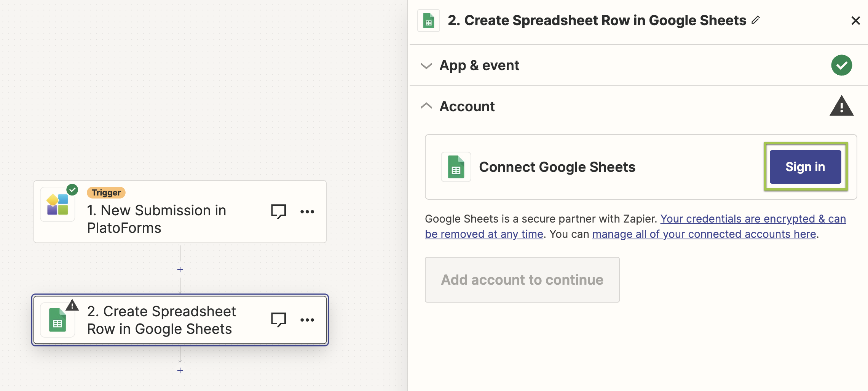868x391 pixels.
Task: Click the Google Sheets icon in panel header
Action: (x=429, y=21)
